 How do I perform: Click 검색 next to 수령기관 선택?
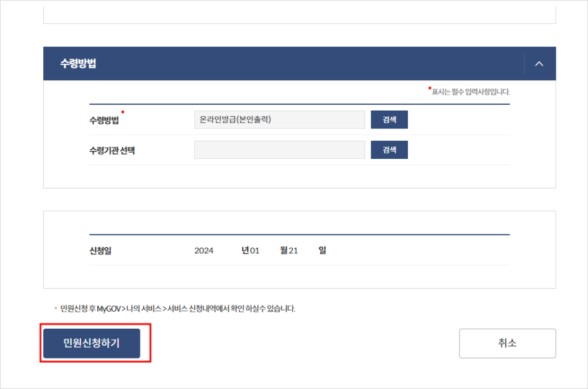[x=389, y=150]
